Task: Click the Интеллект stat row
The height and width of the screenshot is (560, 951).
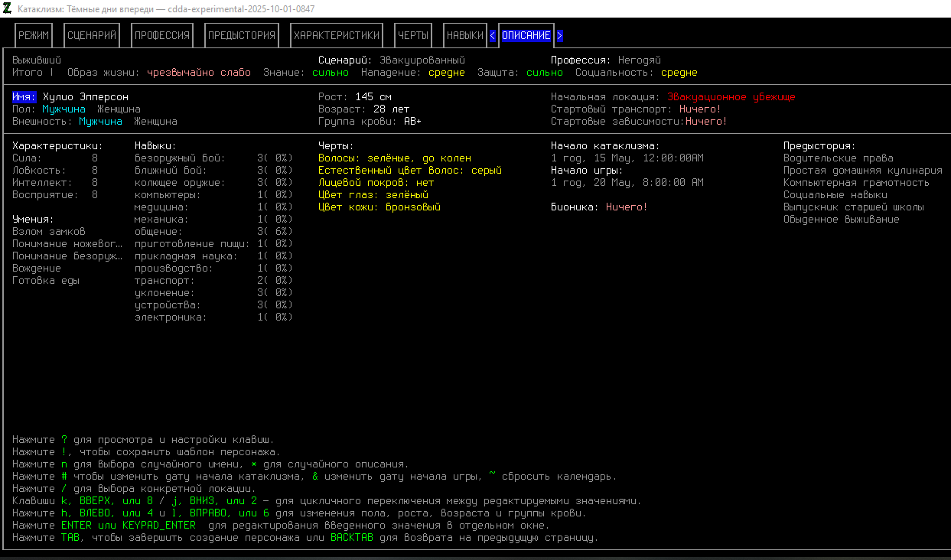Action: pyautogui.click(x=55, y=183)
